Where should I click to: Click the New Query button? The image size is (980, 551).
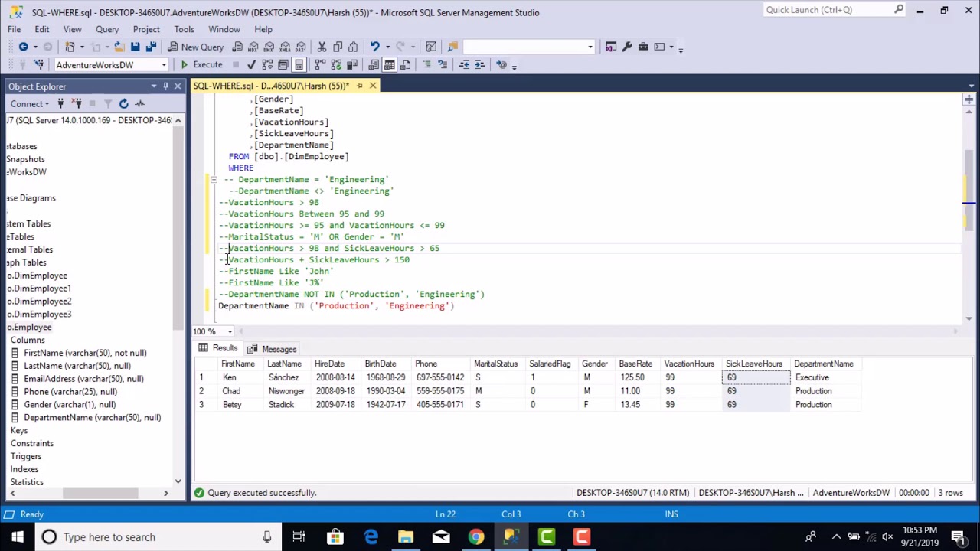pyautogui.click(x=196, y=47)
